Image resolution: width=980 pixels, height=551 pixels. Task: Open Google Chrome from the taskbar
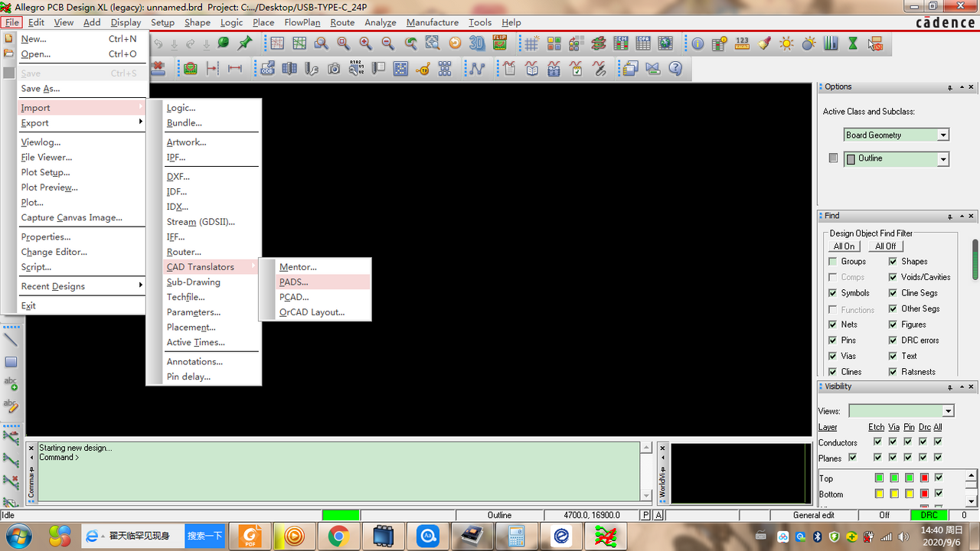coord(338,536)
